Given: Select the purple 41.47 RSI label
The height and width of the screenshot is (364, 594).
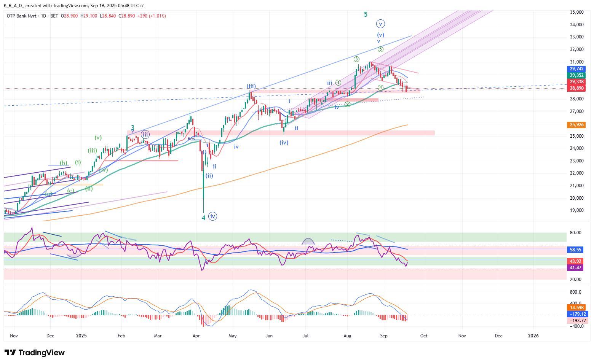Looking at the screenshot, I should 575,268.
